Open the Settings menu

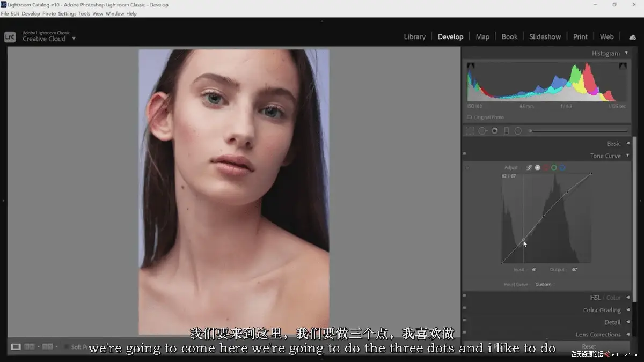pos(67,13)
